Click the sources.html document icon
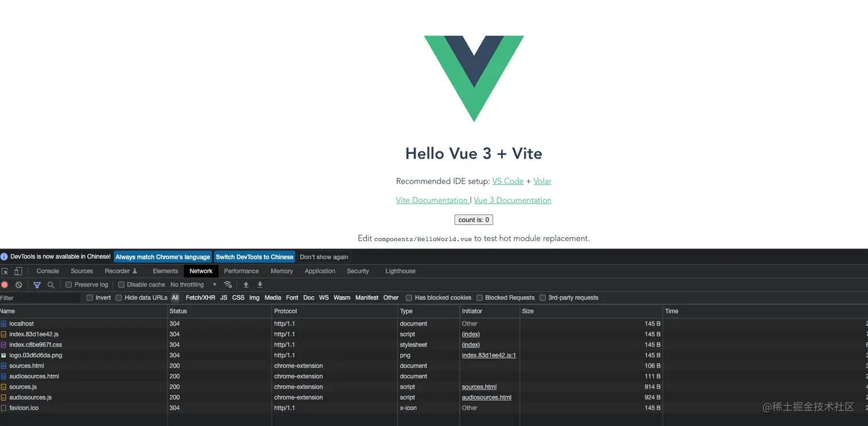 click(3, 366)
